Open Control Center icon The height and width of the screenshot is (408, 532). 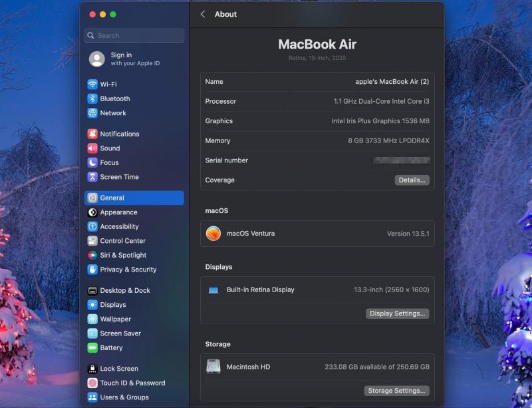coord(92,240)
